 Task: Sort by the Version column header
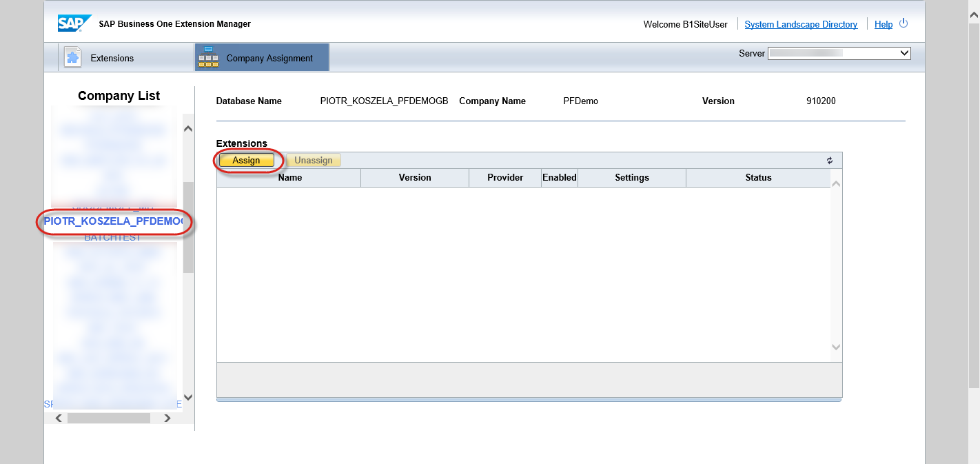click(x=414, y=177)
